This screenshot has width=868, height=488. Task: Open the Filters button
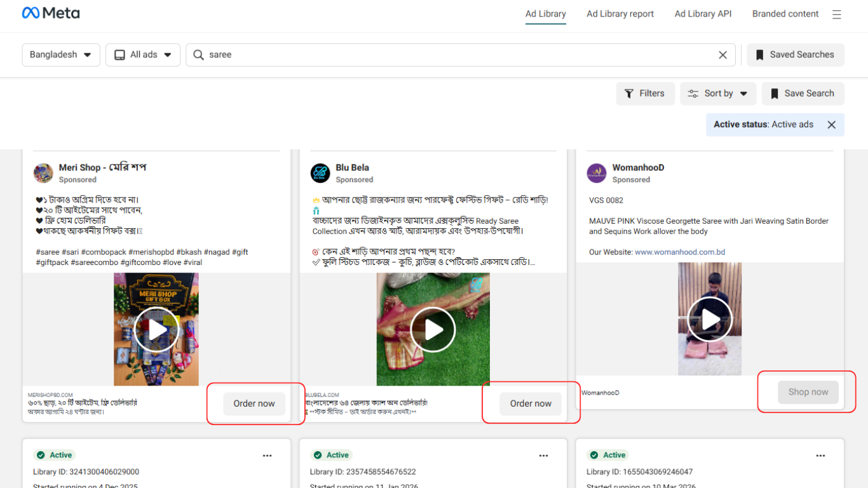[645, 93]
